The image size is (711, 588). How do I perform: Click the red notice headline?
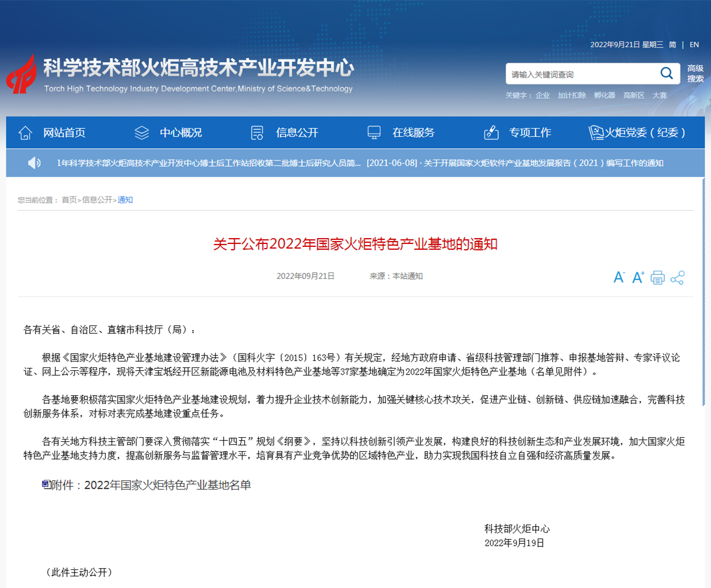[355, 244]
